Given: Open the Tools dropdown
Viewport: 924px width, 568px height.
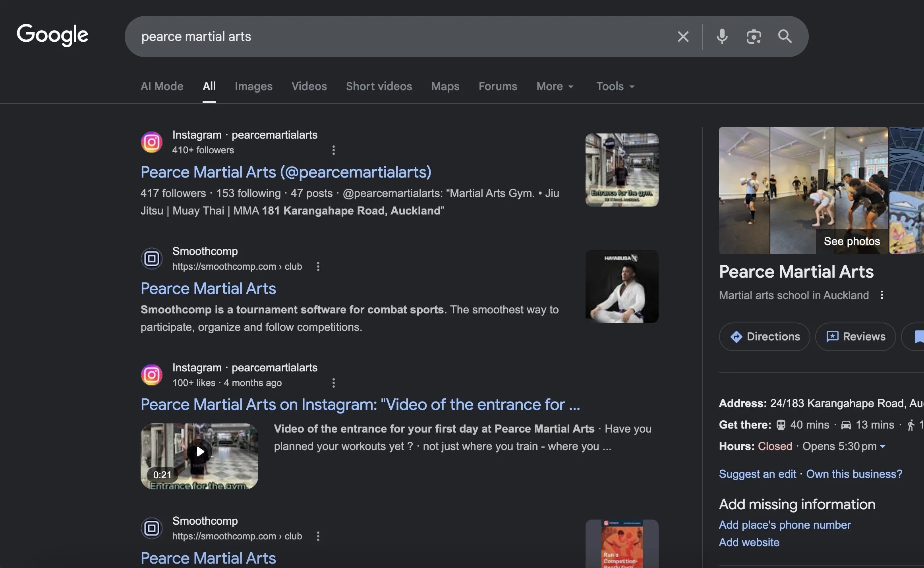Looking at the screenshot, I should pos(615,86).
